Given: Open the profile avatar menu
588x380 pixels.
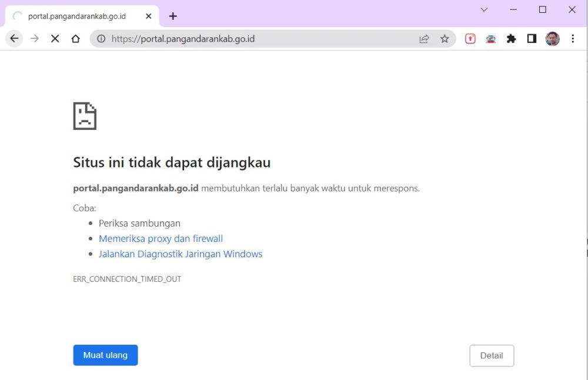Looking at the screenshot, I should 552,39.
